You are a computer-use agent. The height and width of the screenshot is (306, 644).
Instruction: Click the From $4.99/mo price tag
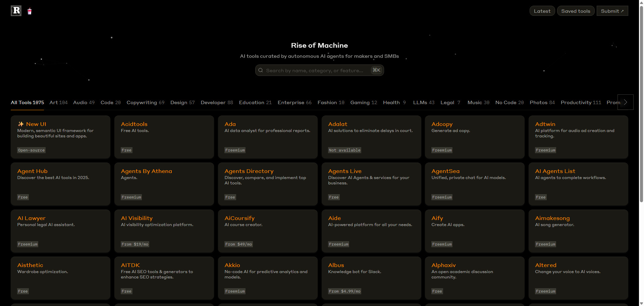(344, 291)
